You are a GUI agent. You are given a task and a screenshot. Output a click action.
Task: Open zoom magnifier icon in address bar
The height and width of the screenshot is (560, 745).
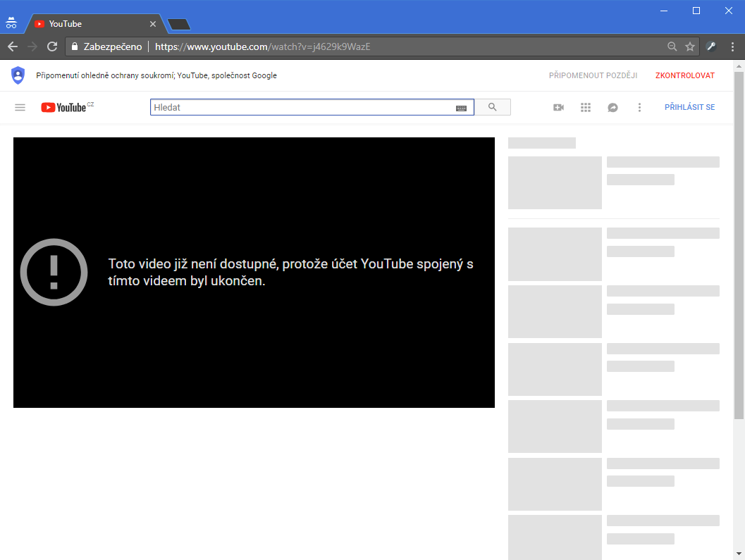tap(672, 46)
